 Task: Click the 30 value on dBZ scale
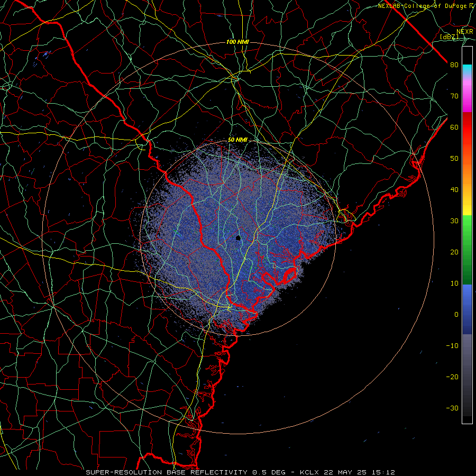point(454,221)
